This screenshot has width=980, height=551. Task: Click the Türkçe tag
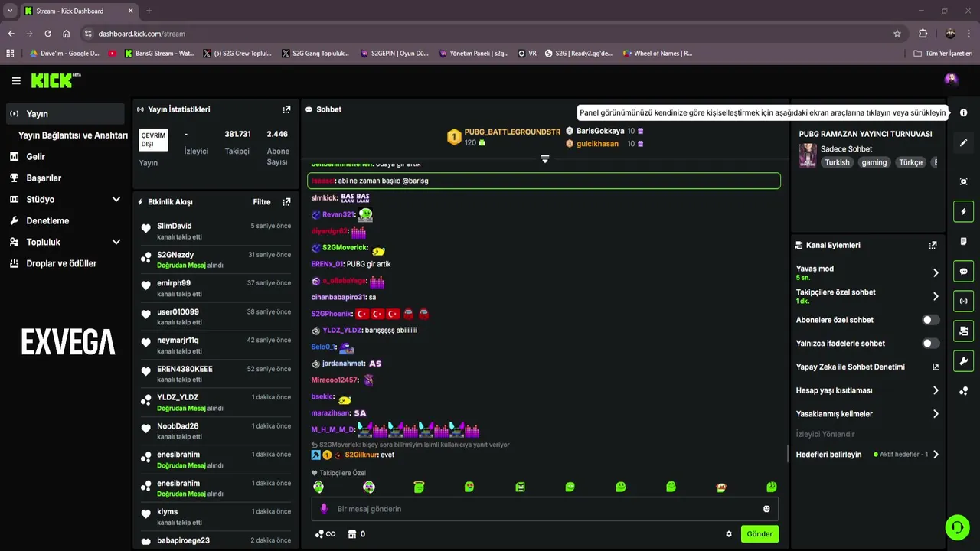point(910,162)
